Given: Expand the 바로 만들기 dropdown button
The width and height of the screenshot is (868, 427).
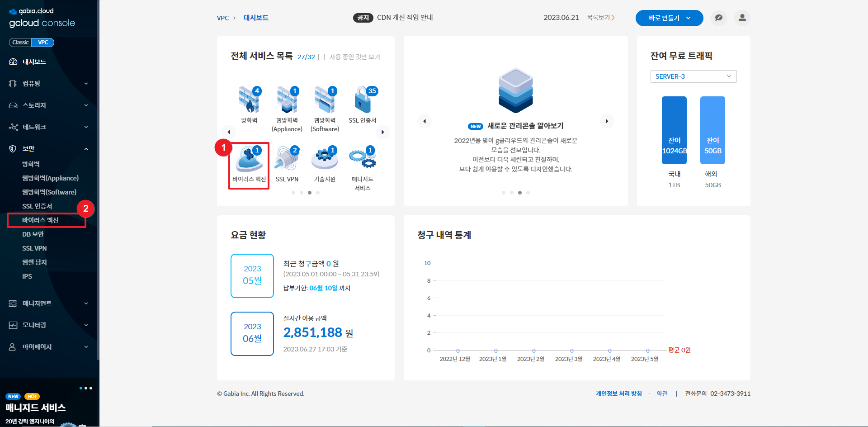Looking at the screenshot, I should point(669,18).
